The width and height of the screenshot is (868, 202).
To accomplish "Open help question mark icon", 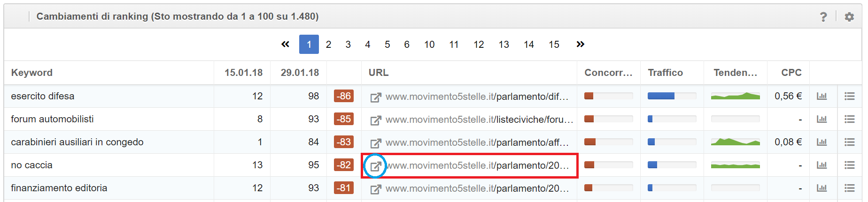I will (823, 17).
